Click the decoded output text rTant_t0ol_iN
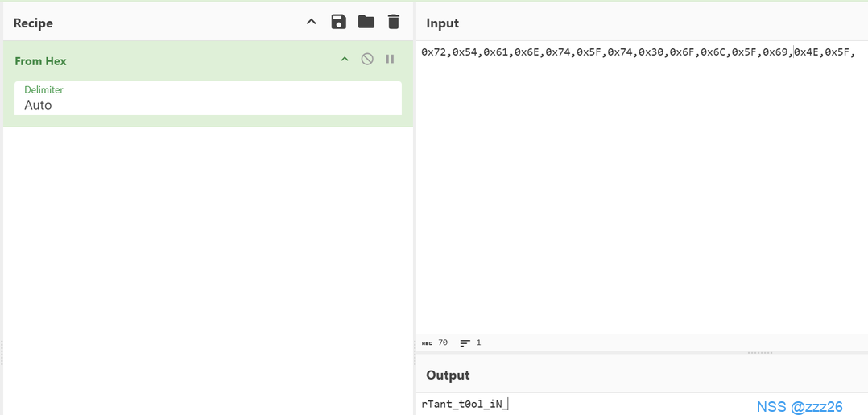Viewport: 868px width, 415px height. 464,404
